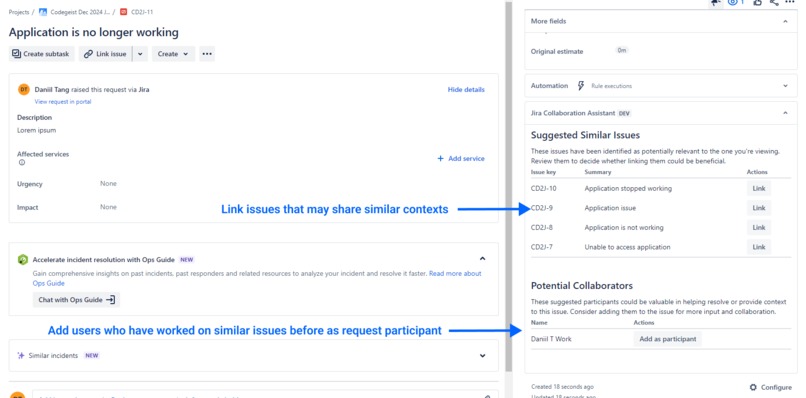Screen dimensions: 806x398
Task: Link issue CD2J-7 Unable to access application
Action: [759, 247]
